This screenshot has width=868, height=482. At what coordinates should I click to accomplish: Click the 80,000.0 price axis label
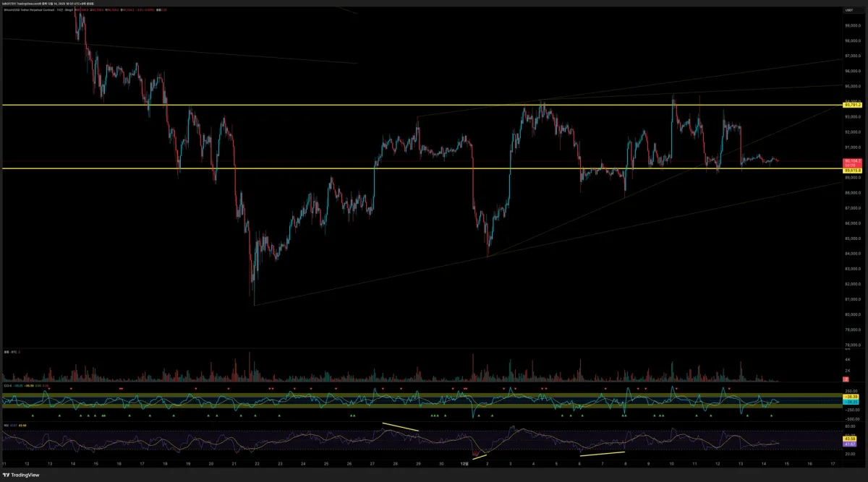(851, 314)
